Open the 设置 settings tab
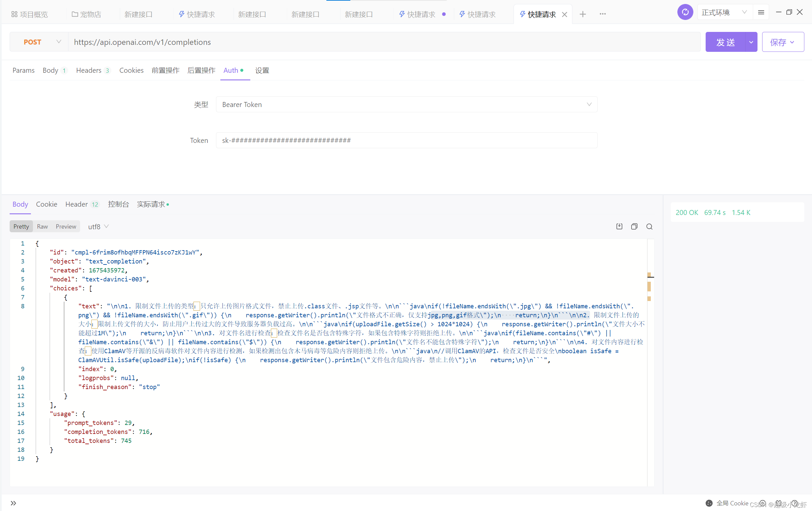This screenshot has width=812, height=511. pyautogui.click(x=262, y=70)
